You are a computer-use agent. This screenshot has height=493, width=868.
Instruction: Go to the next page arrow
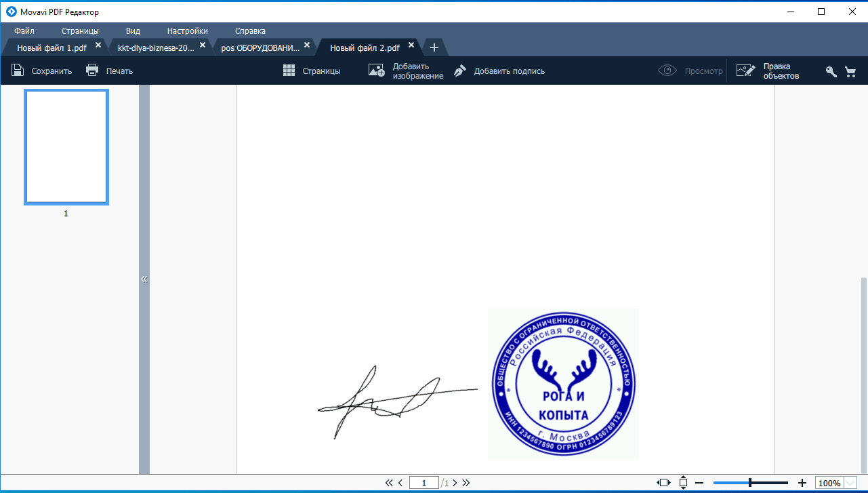[455, 483]
